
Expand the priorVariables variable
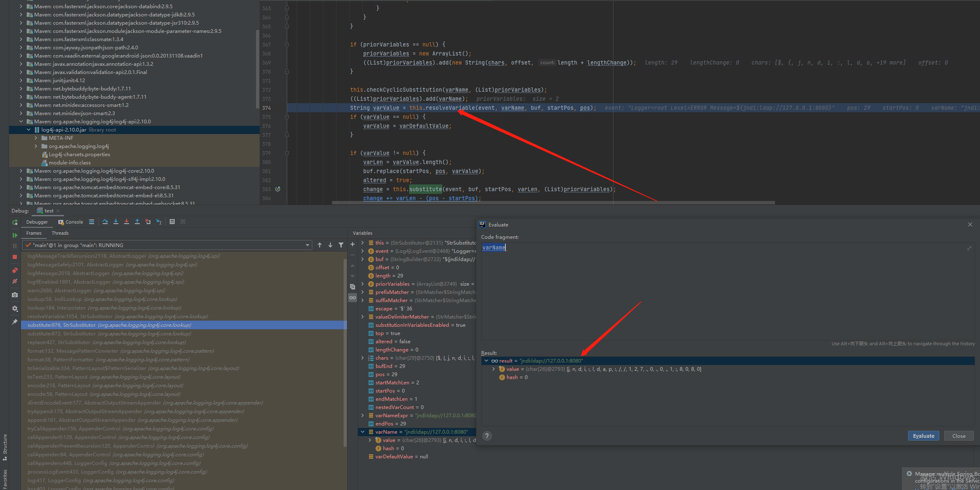(x=362, y=284)
